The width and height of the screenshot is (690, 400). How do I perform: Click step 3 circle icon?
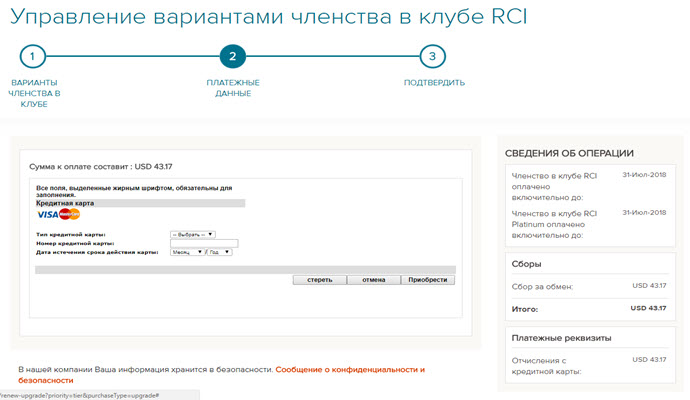pos(433,56)
